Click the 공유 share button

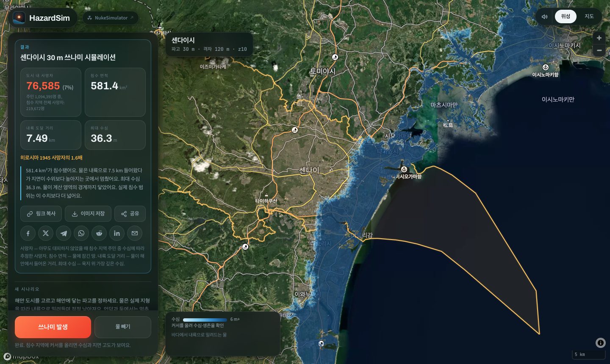click(130, 214)
